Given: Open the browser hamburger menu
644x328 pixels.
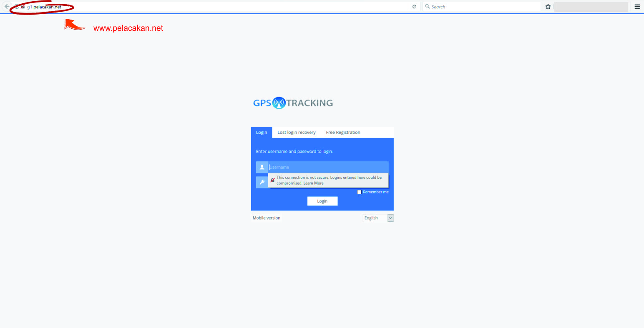Looking at the screenshot, I should coord(637,7).
